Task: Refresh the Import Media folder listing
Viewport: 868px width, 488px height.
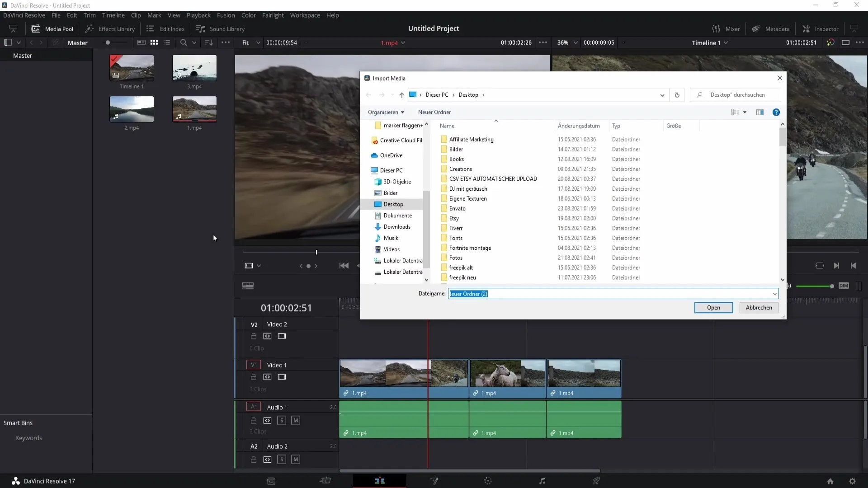Action: point(677,95)
